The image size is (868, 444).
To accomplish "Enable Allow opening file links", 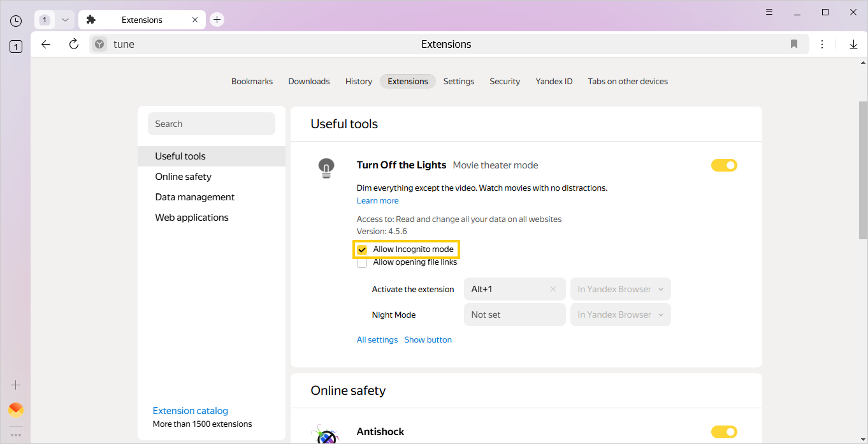I will [362, 262].
